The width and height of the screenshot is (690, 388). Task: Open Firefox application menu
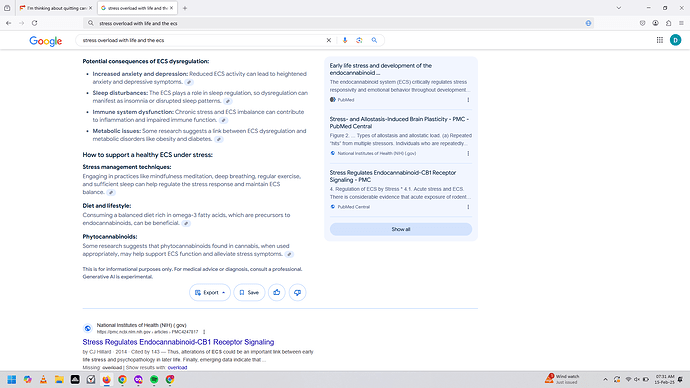tap(681, 23)
